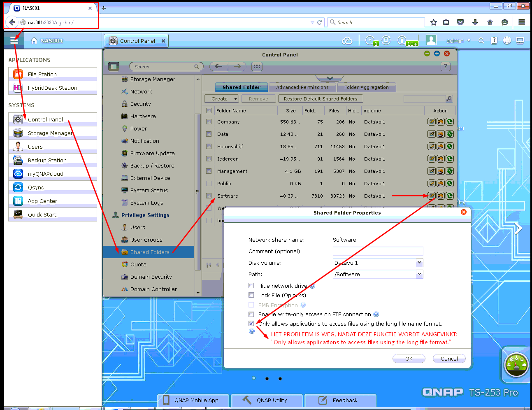This screenshot has width=532, height=410.
Task: Edit access permissions for the Management folder
Action: click(441, 171)
